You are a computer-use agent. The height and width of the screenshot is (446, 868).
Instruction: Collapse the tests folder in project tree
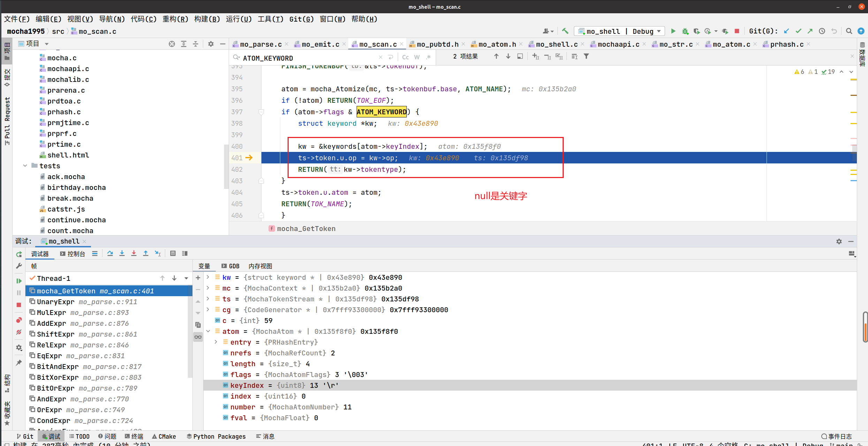25,166
